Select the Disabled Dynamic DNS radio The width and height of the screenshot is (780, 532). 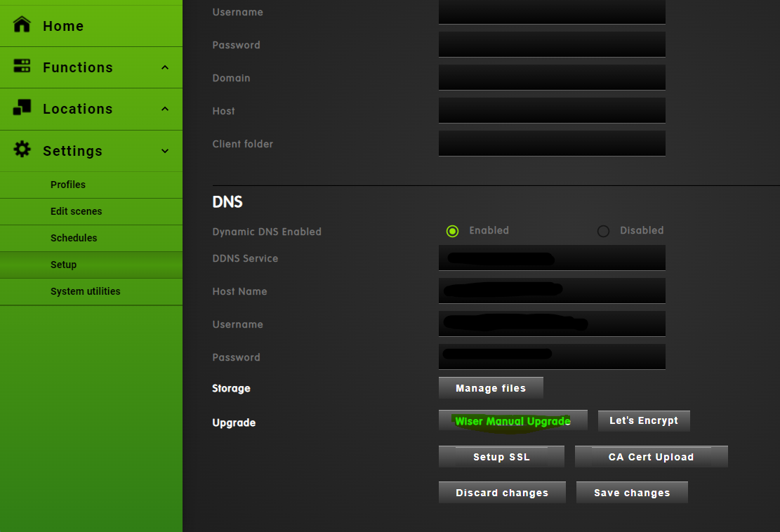[x=603, y=231]
